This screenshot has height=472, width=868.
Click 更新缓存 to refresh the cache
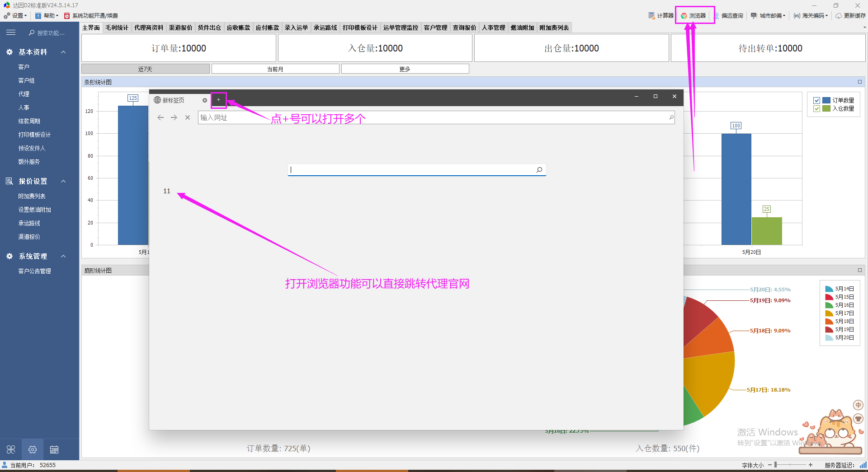(850, 16)
